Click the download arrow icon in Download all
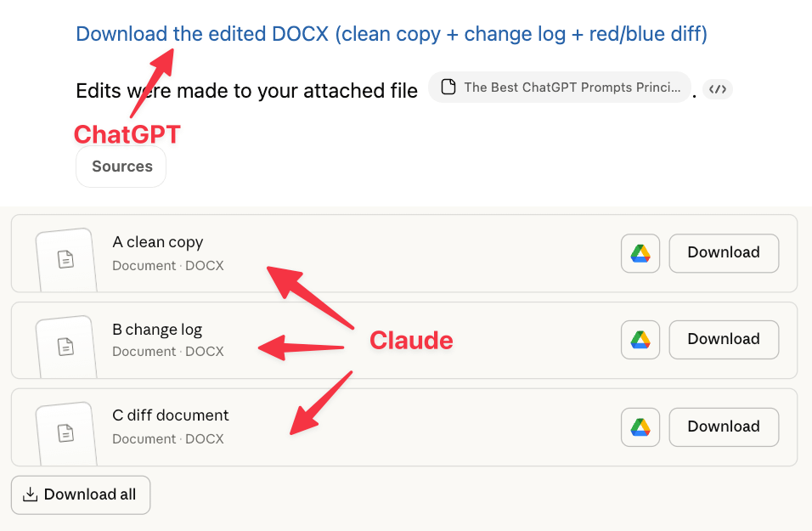 click(30, 494)
